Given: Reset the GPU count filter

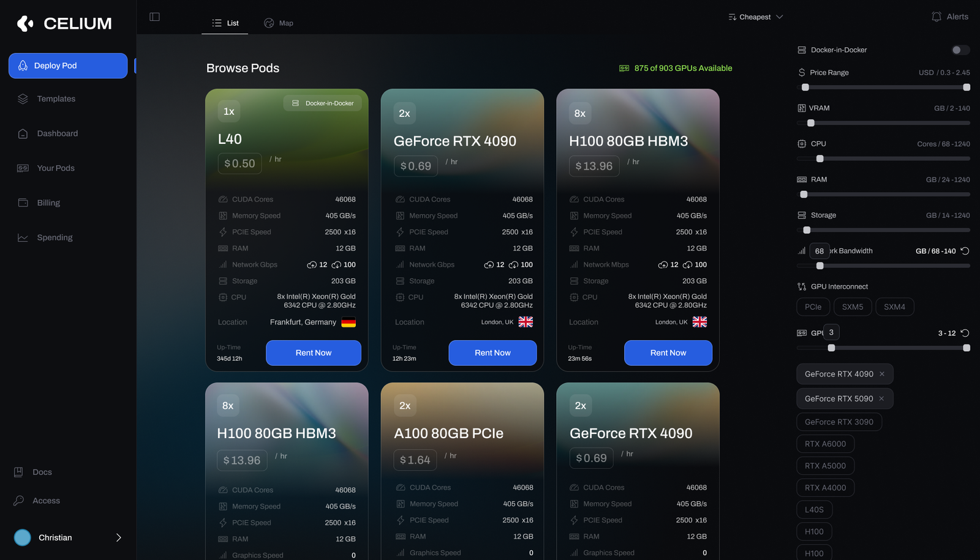Looking at the screenshot, I should (x=965, y=333).
